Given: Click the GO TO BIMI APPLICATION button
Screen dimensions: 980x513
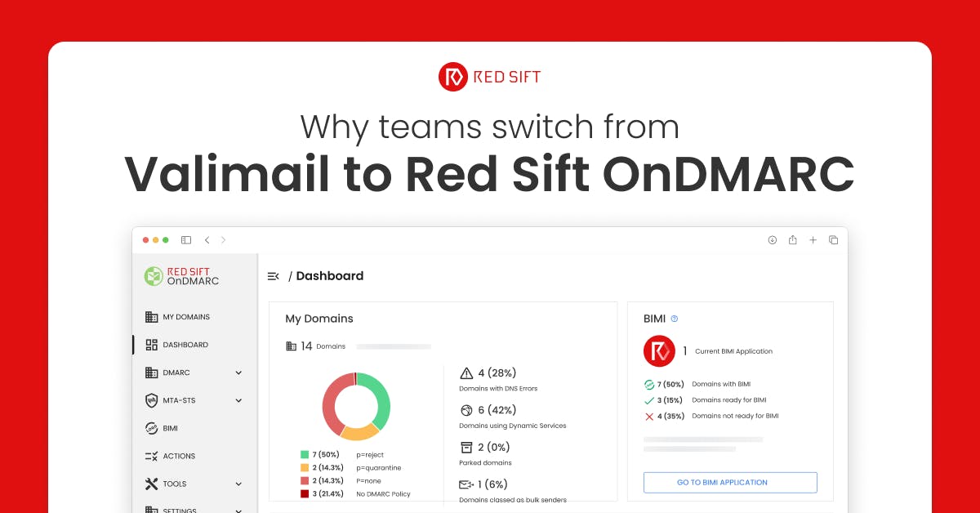Looking at the screenshot, I should point(730,482).
